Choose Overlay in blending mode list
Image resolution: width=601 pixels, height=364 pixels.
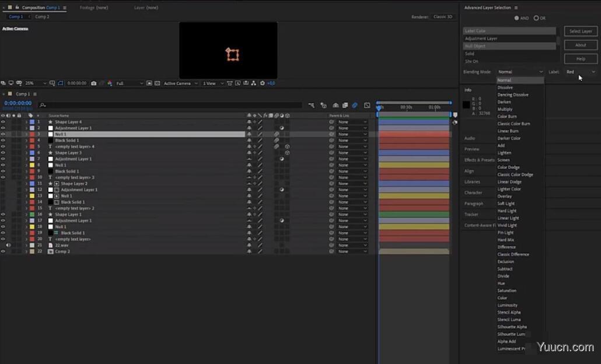(x=504, y=196)
